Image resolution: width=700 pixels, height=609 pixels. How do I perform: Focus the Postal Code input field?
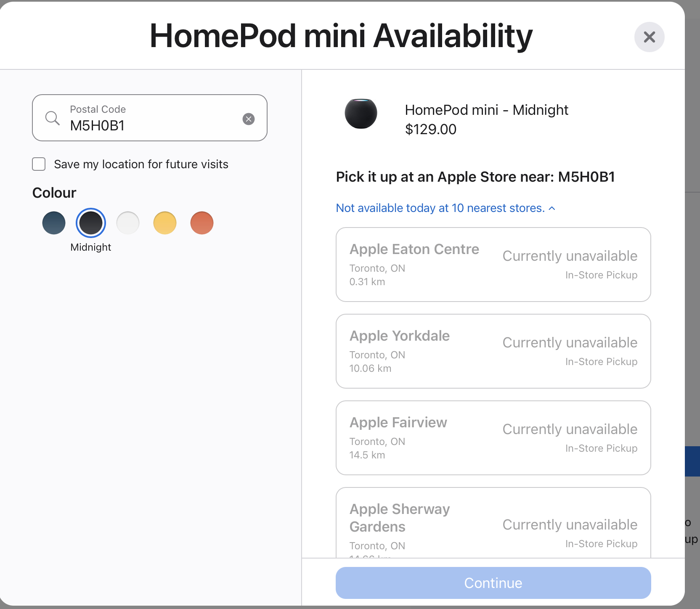click(150, 118)
